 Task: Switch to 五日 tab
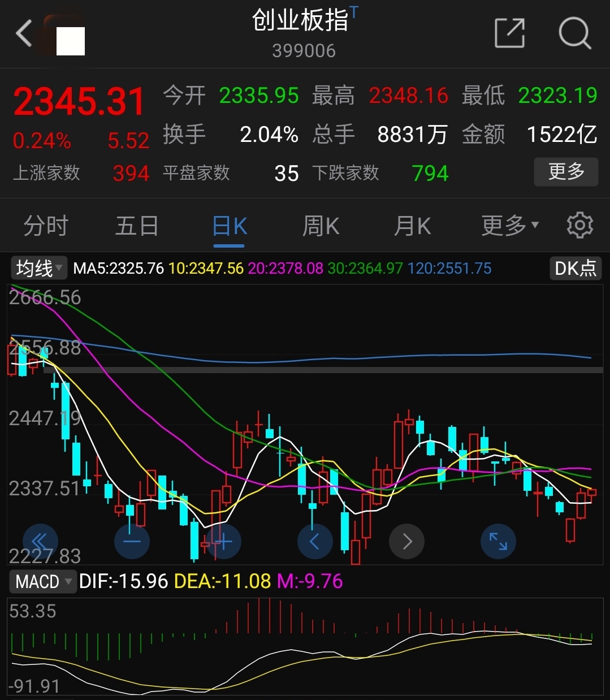[137, 226]
